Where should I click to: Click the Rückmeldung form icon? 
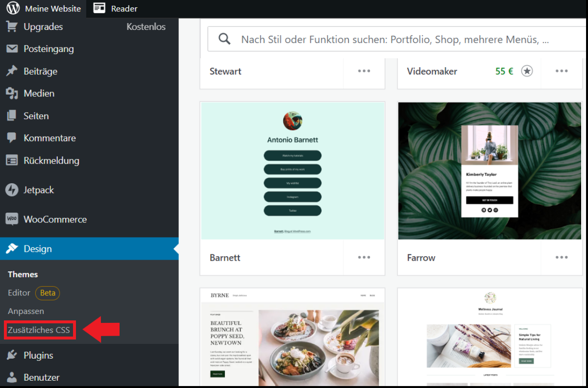[12, 160]
